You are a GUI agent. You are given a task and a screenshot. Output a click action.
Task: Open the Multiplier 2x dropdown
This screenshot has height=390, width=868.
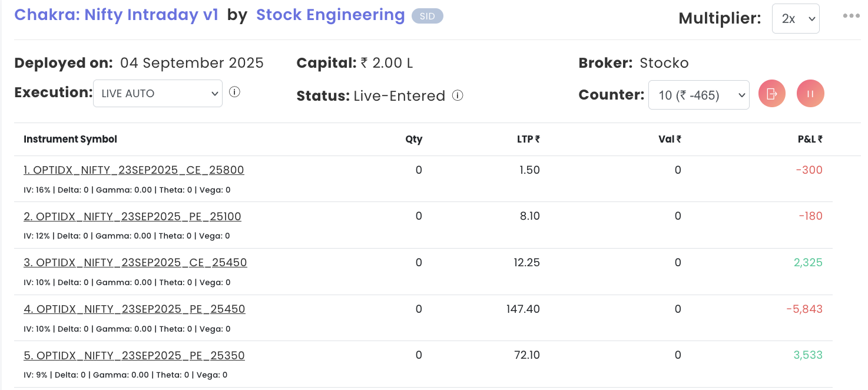pyautogui.click(x=796, y=18)
